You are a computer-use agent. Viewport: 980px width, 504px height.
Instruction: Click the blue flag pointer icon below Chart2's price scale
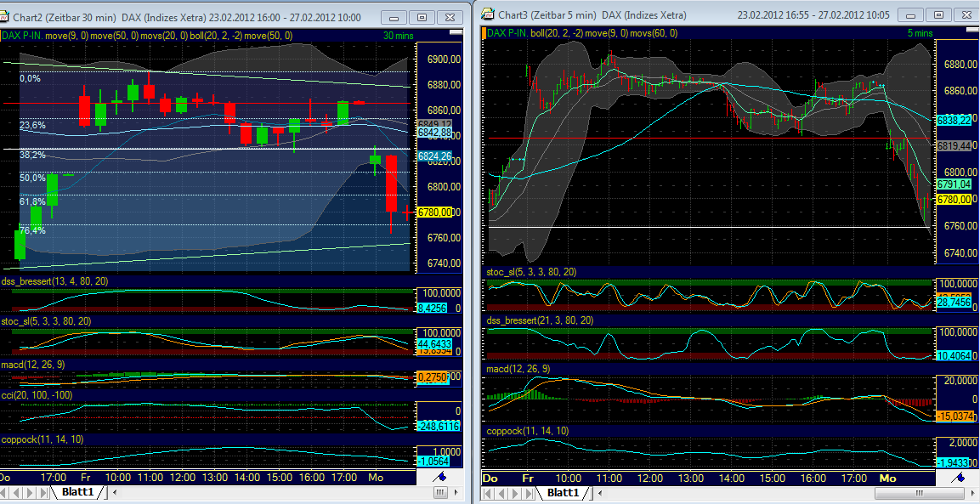pyautogui.click(x=439, y=478)
